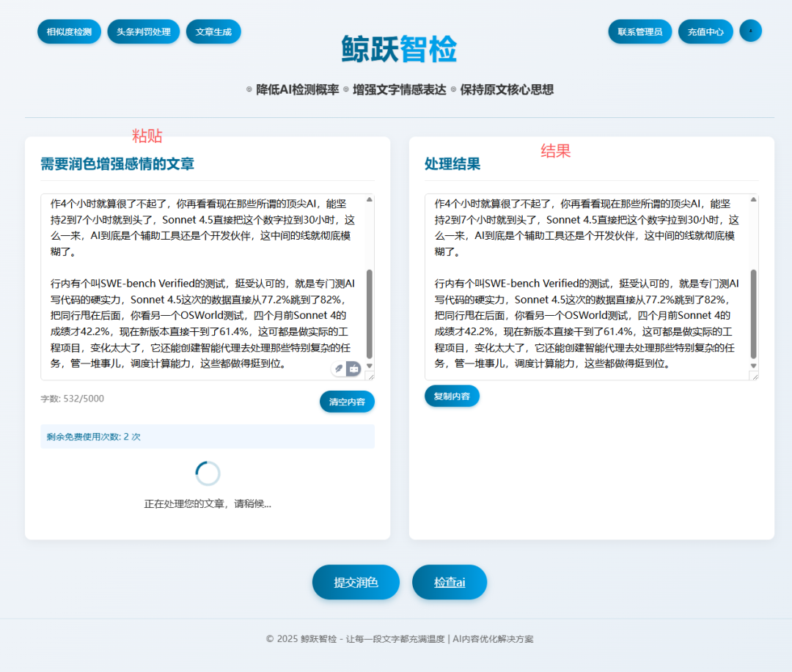The width and height of the screenshot is (792, 672).
Task: Click 复制内容 to copy the result
Action: (452, 395)
